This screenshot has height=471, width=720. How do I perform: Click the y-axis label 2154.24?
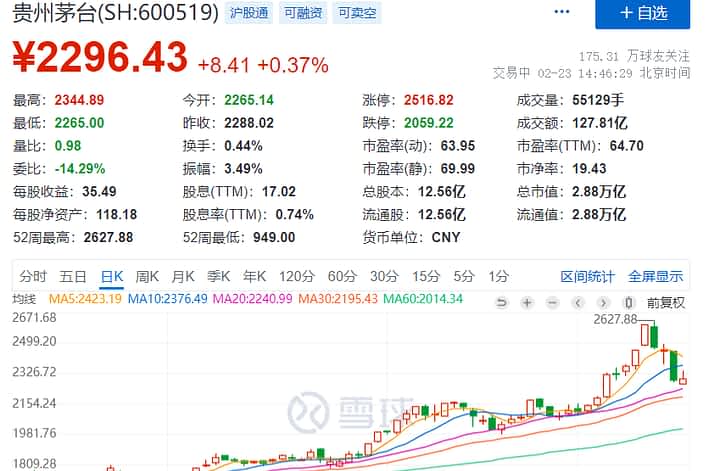pyautogui.click(x=34, y=403)
